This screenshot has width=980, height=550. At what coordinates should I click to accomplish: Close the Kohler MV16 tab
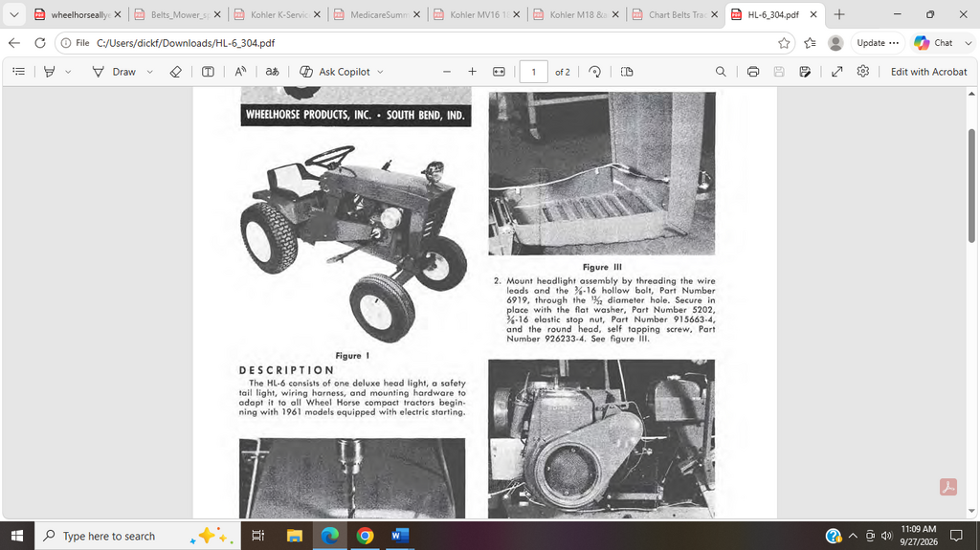516,14
